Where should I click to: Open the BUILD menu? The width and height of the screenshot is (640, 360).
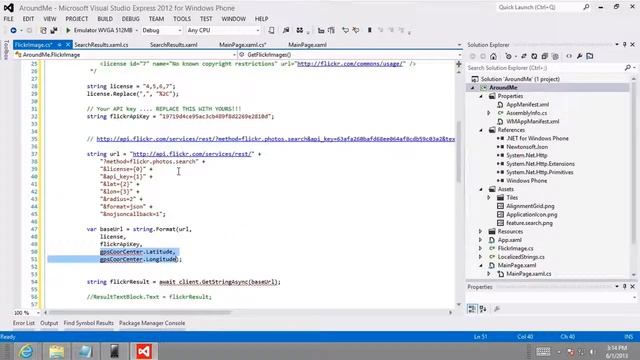click(105, 19)
